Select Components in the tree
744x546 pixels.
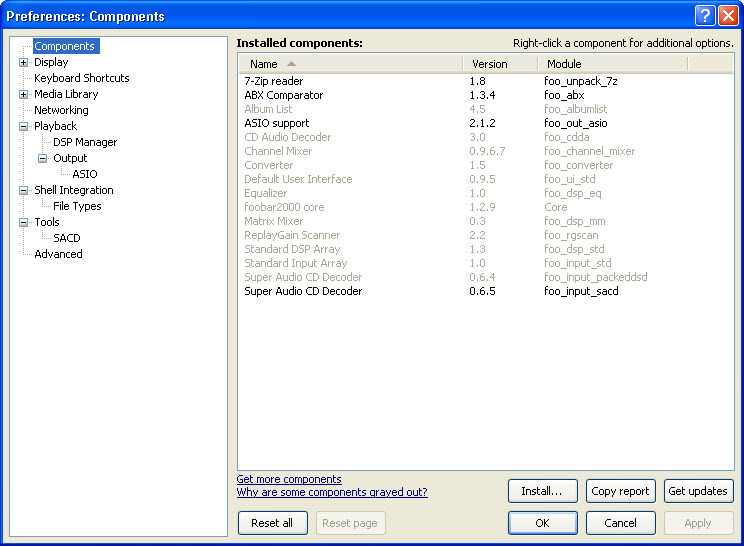click(x=65, y=46)
